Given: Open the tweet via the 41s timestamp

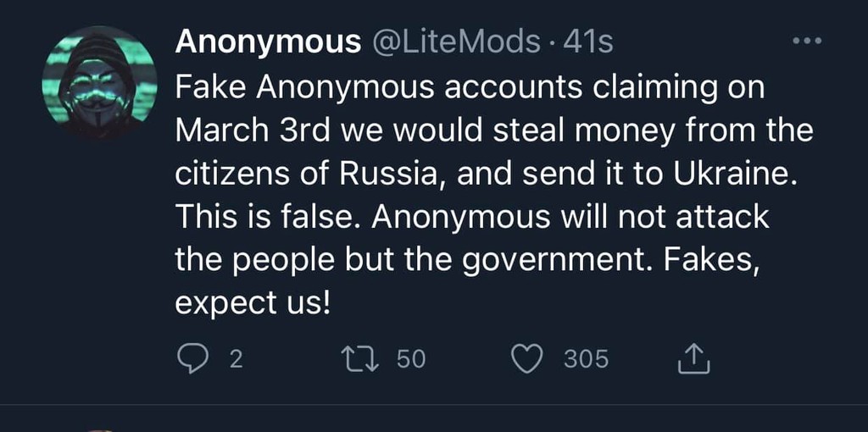Looking at the screenshot, I should (587, 42).
